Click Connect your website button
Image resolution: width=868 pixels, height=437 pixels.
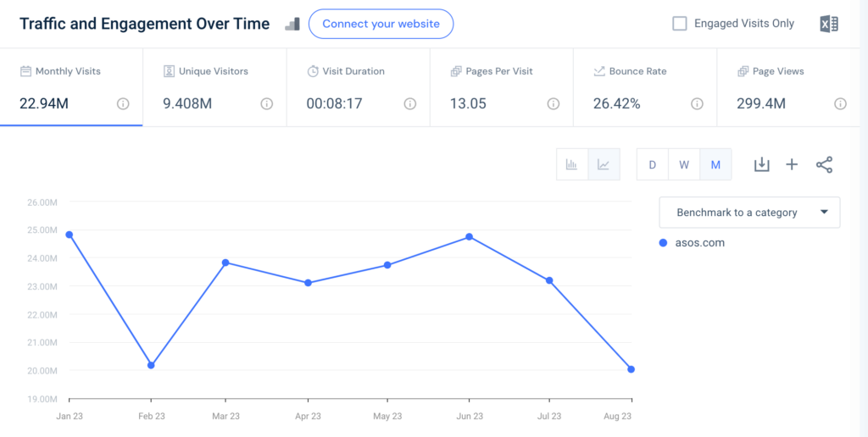[x=381, y=24]
